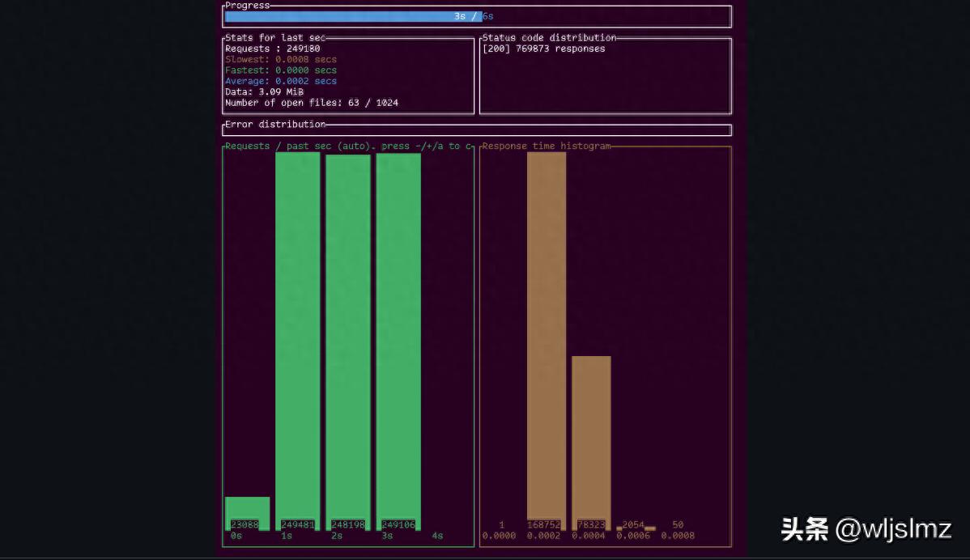Click the histogram bar labeled 78323

pyautogui.click(x=591, y=443)
